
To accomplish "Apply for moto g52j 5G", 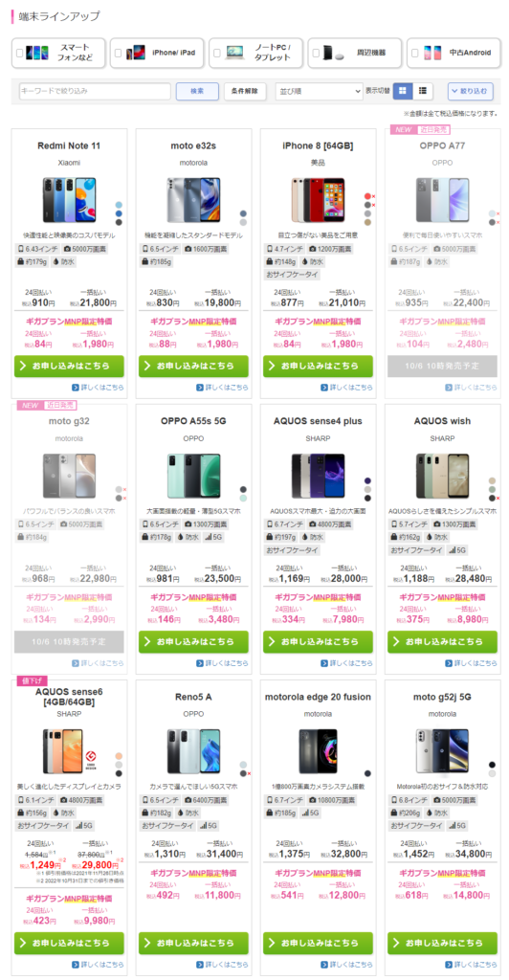I will tap(442, 943).
